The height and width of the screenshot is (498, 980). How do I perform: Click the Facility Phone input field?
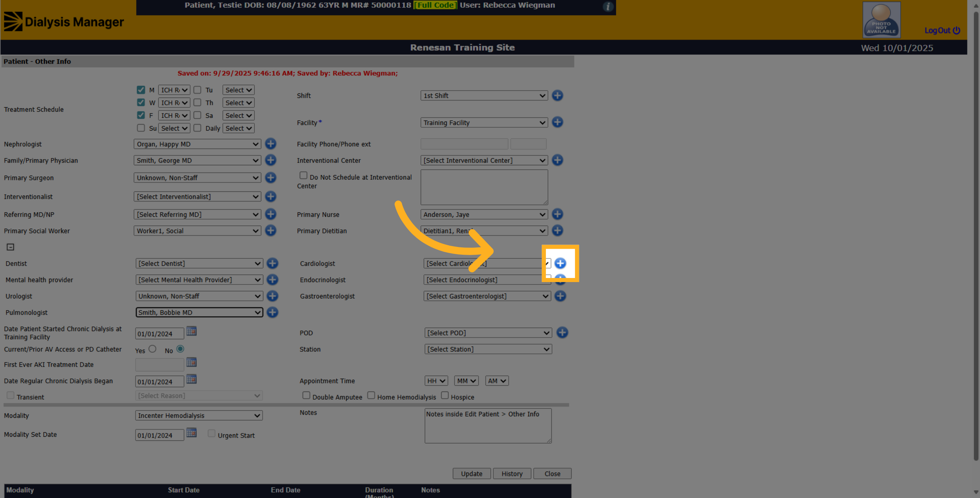coord(464,144)
